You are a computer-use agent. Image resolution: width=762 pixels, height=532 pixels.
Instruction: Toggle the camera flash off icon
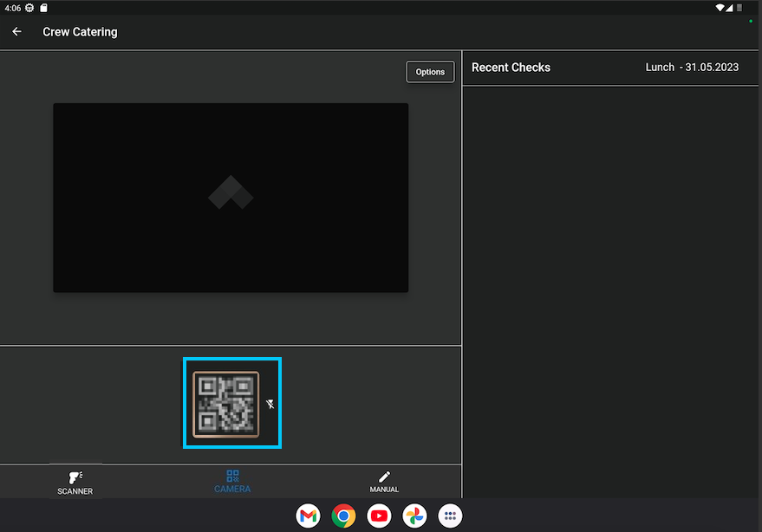tap(270, 405)
